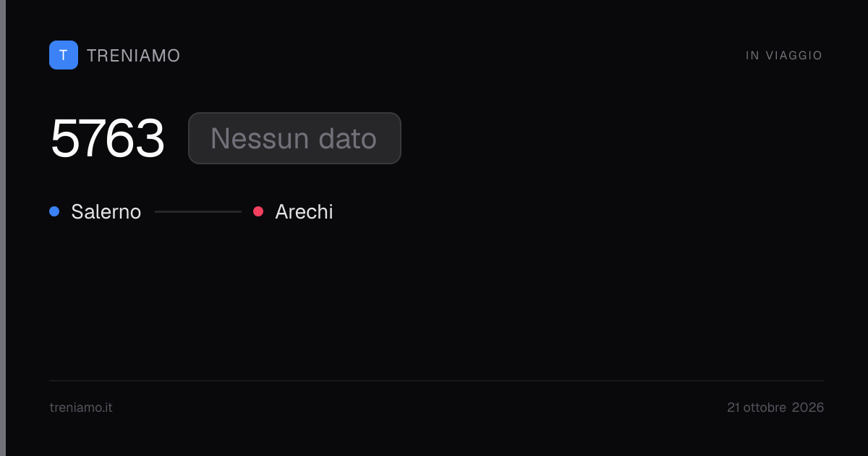Click the blue T logo icon
Screen dimensions: 868x456
[x=64, y=55]
